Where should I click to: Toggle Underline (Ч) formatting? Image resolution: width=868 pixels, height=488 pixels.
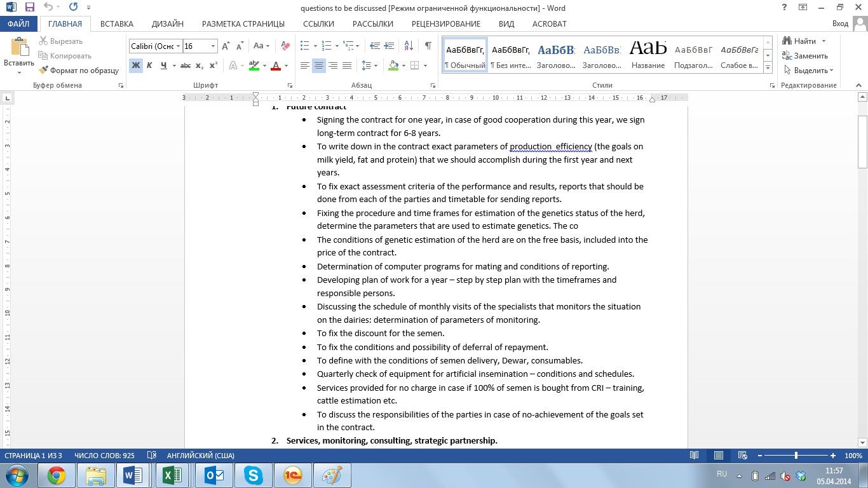[164, 65]
